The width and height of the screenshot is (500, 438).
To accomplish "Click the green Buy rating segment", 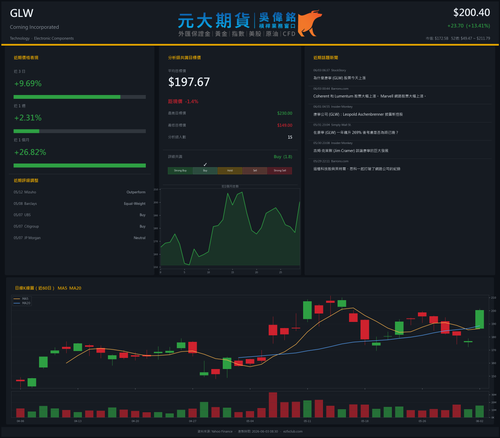I will coord(205,171).
